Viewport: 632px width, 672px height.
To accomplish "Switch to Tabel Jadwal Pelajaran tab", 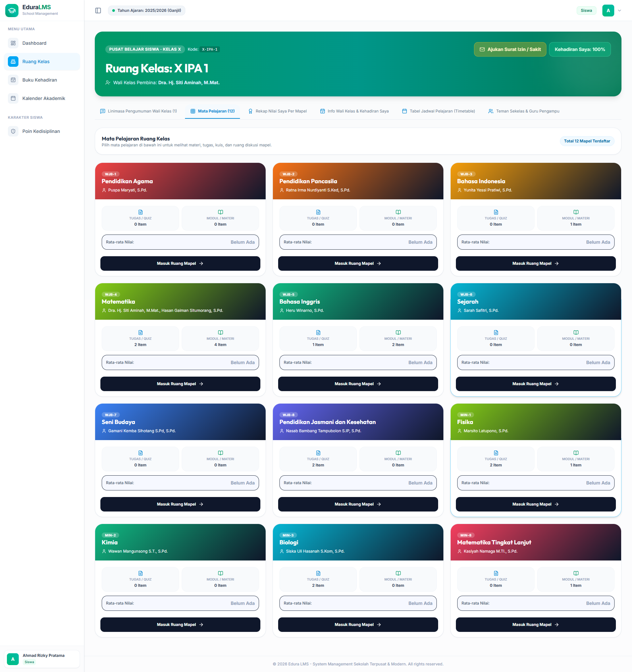I will (x=438, y=111).
